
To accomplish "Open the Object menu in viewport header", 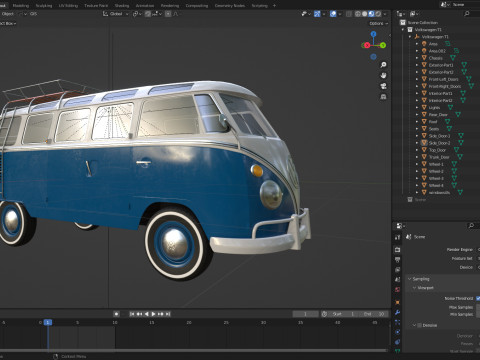I will [8, 14].
